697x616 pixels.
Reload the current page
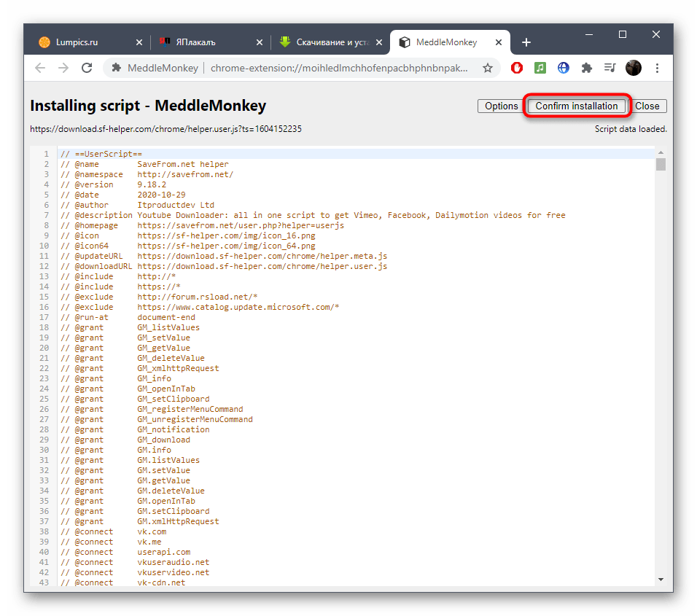coord(87,68)
